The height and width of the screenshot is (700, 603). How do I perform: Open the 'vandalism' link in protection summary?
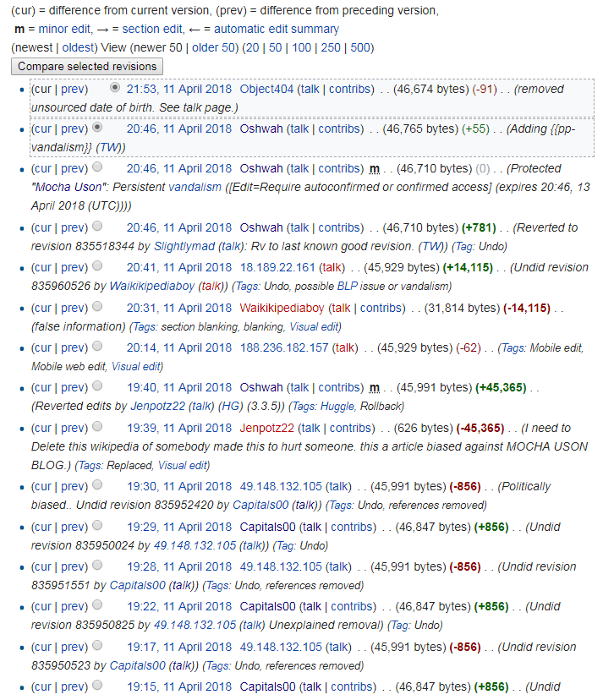(195, 187)
